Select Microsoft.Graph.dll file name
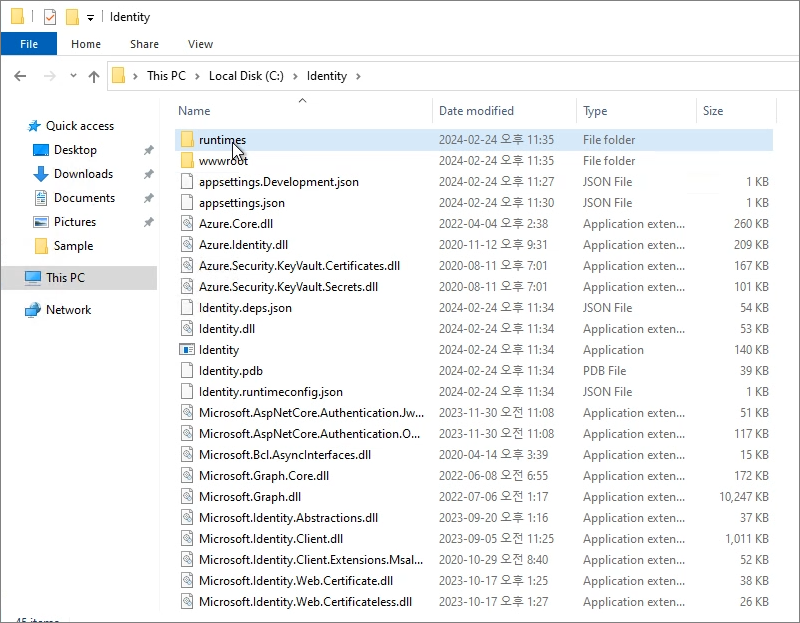The height and width of the screenshot is (623, 800). pyautogui.click(x=250, y=496)
